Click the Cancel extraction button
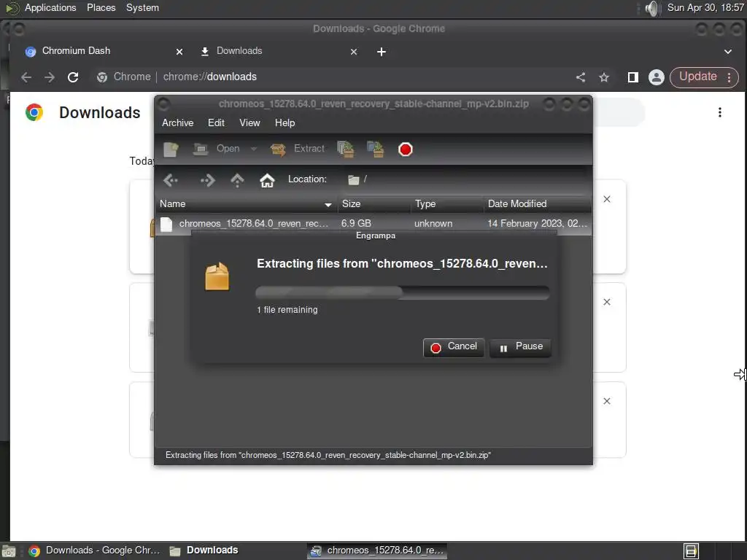 [454, 347]
